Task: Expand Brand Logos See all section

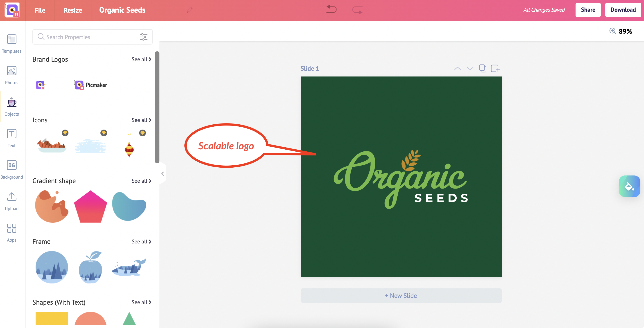Action: 141,59
